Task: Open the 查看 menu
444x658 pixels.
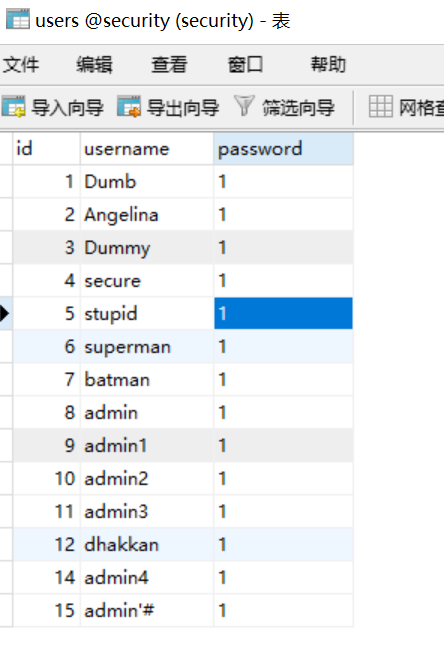Action: [169, 65]
